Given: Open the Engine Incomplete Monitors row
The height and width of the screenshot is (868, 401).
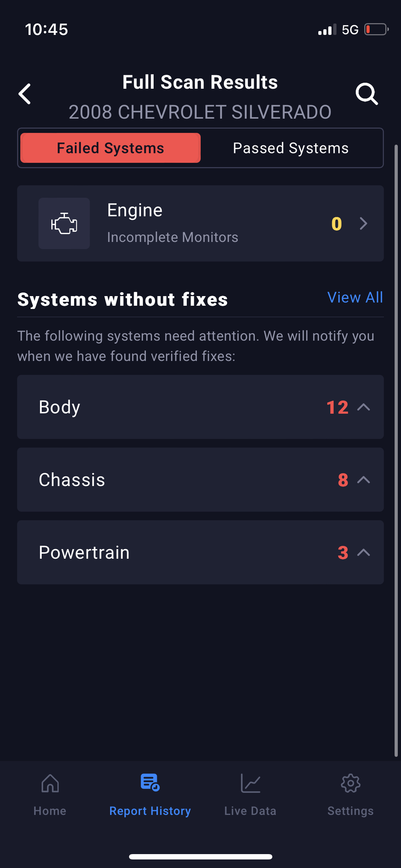Looking at the screenshot, I should coord(200,223).
